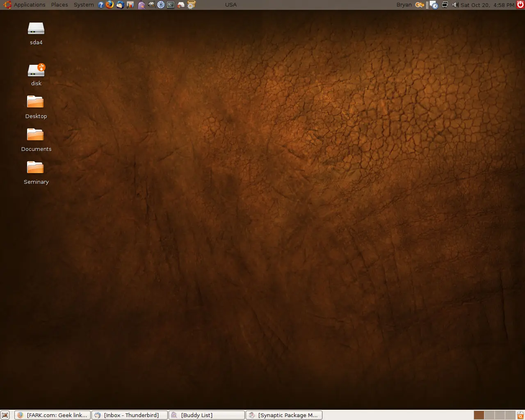Restore the Inbox - Thunderbird window
525x420 pixels.
pos(130,415)
